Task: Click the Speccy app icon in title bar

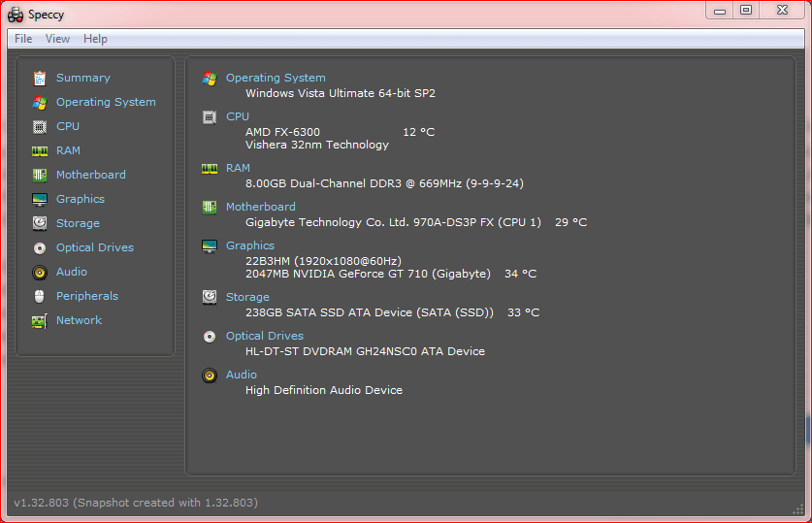Action: pos(16,15)
